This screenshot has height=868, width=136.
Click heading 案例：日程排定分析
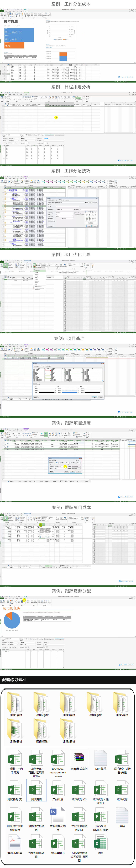(71, 87)
